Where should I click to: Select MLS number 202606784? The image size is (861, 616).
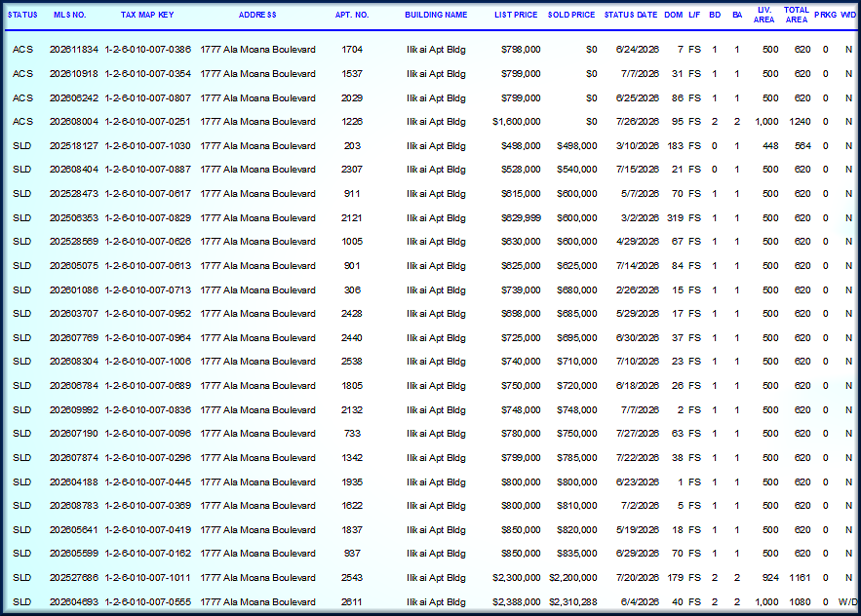coord(73,385)
